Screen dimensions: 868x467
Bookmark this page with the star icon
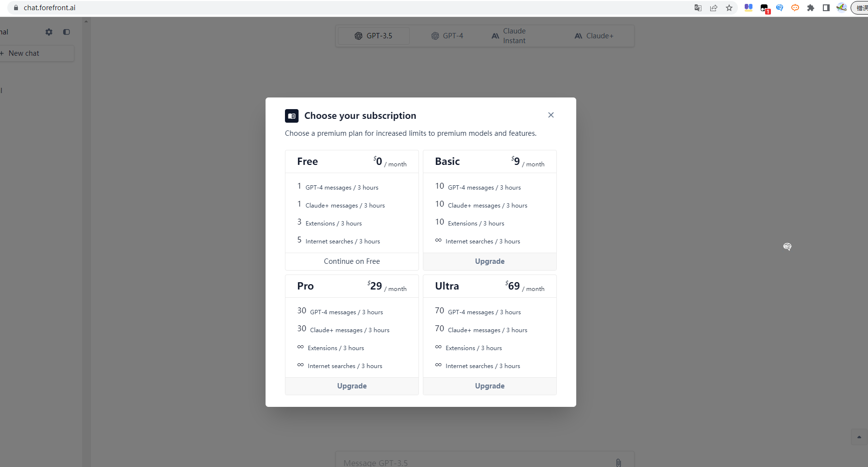729,8
